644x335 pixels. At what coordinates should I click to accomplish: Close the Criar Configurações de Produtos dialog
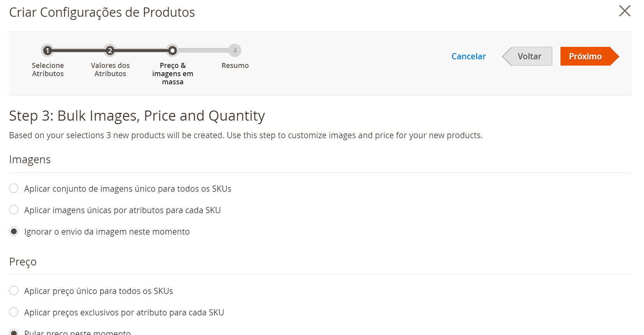coord(624,11)
